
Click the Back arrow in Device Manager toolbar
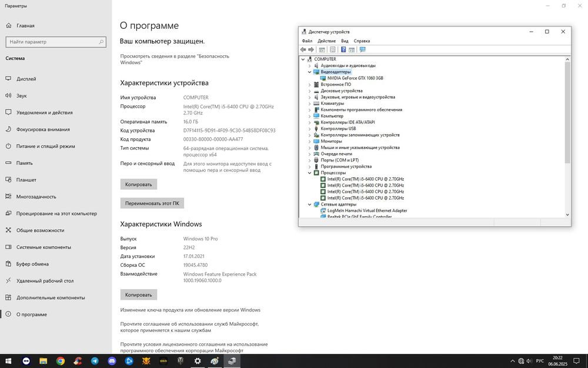(x=303, y=49)
